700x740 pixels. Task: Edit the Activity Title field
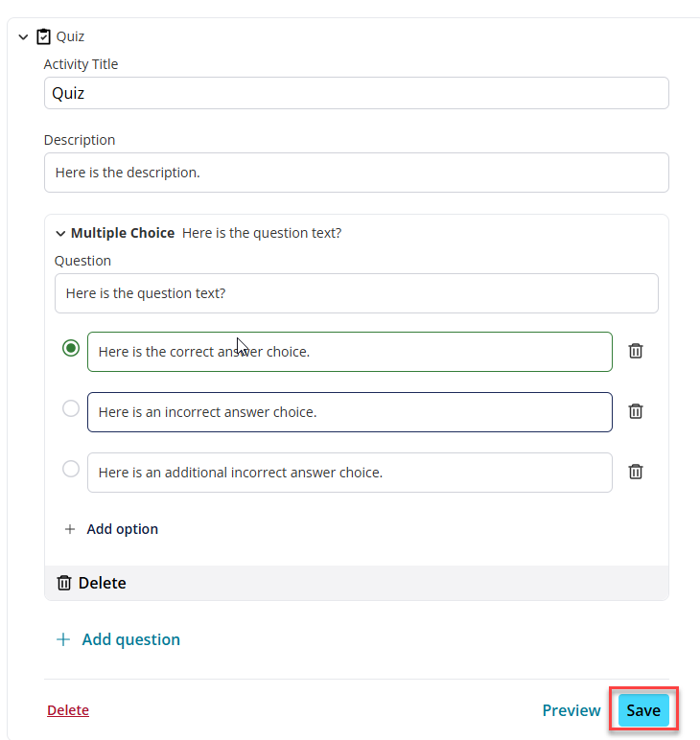coord(357,93)
